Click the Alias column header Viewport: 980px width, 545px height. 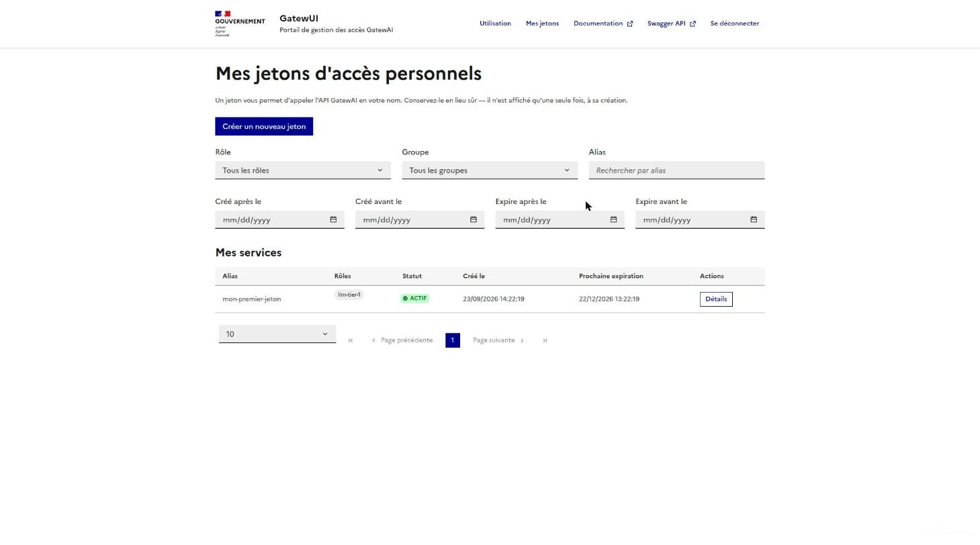(x=230, y=276)
